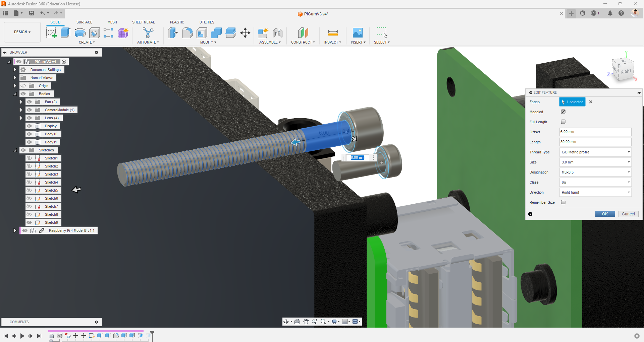Viewport: 644px width, 342px height.
Task: Open timeline settings gear icon
Action: pos(637,336)
